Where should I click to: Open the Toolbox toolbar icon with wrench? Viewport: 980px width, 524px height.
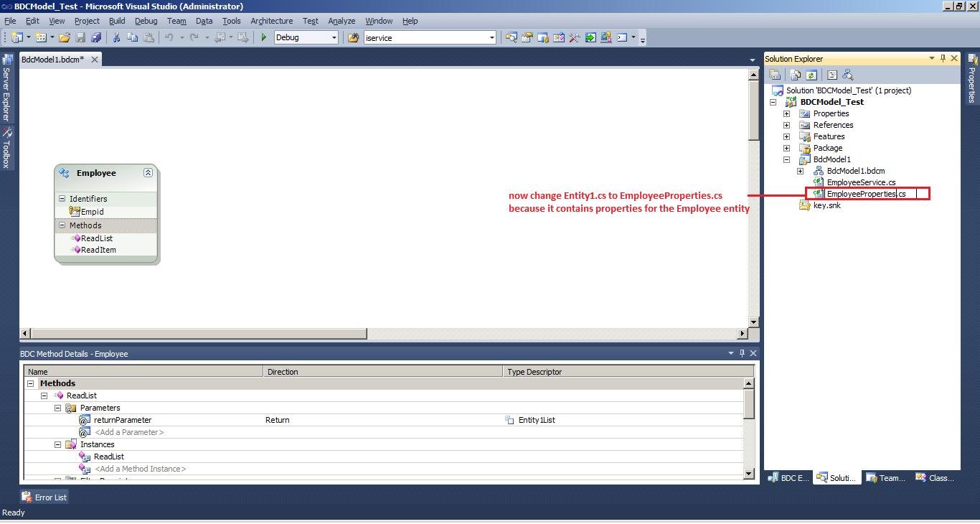tap(574, 37)
